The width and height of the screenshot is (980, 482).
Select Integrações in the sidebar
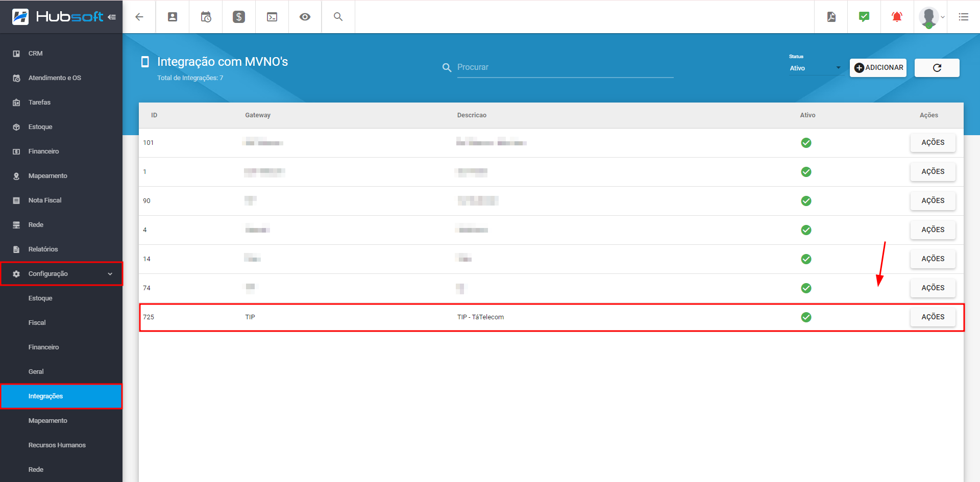tap(62, 396)
